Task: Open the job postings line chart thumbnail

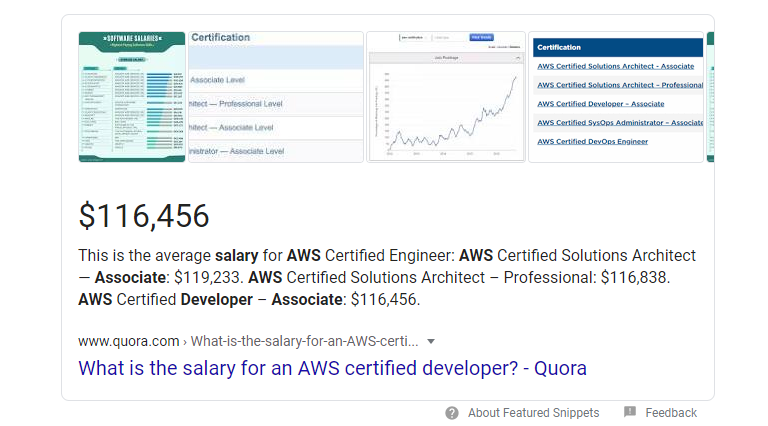Action: [446, 97]
